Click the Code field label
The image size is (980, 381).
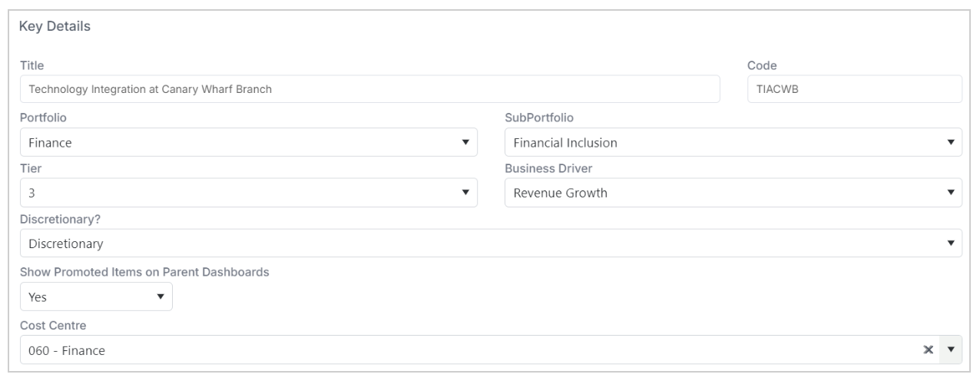point(763,66)
